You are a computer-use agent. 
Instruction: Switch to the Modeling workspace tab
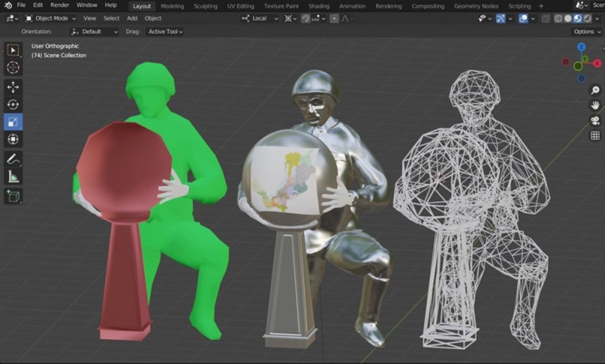pyautogui.click(x=173, y=6)
